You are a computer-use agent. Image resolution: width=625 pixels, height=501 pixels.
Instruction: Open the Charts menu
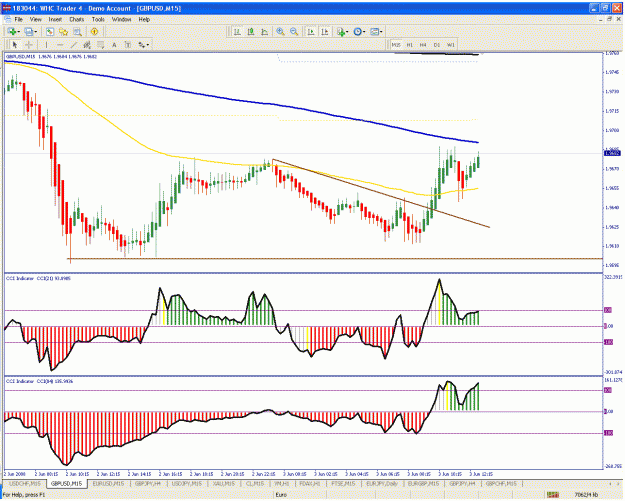click(x=77, y=19)
